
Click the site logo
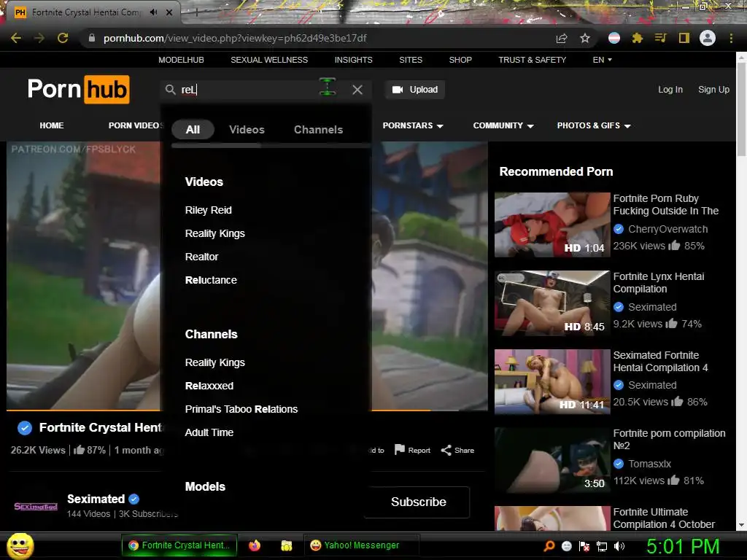tap(79, 90)
